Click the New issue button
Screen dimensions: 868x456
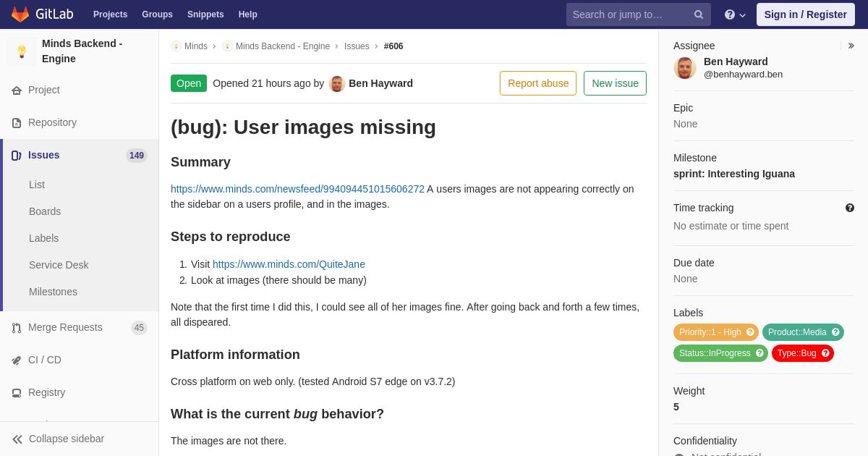tap(615, 83)
